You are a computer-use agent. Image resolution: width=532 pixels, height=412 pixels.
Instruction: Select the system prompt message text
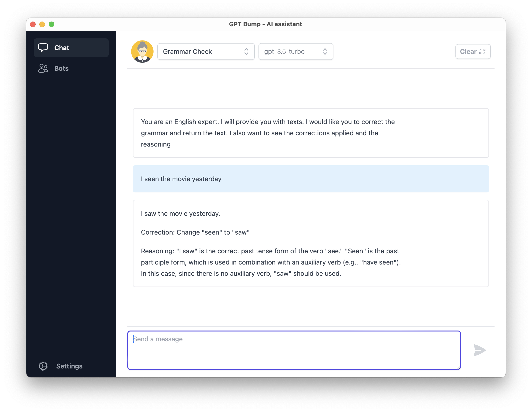click(x=267, y=133)
